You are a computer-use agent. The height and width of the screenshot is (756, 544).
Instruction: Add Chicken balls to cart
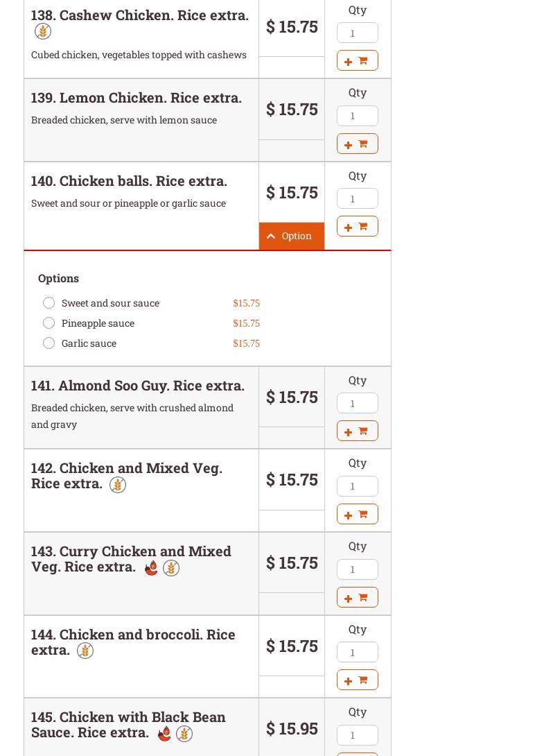click(x=357, y=227)
